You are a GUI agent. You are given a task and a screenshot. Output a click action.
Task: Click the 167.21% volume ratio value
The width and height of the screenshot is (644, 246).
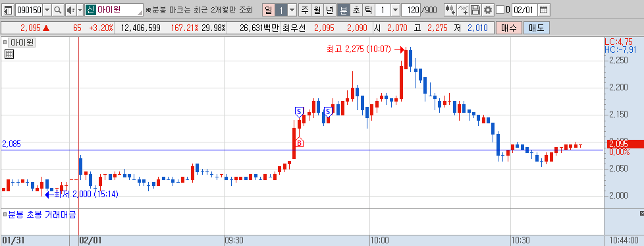[x=185, y=28]
